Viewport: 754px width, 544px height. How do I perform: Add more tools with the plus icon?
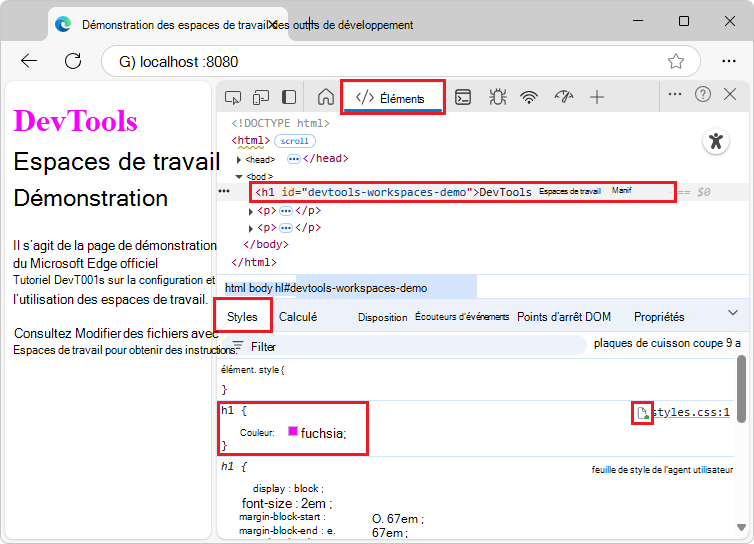coord(597,98)
